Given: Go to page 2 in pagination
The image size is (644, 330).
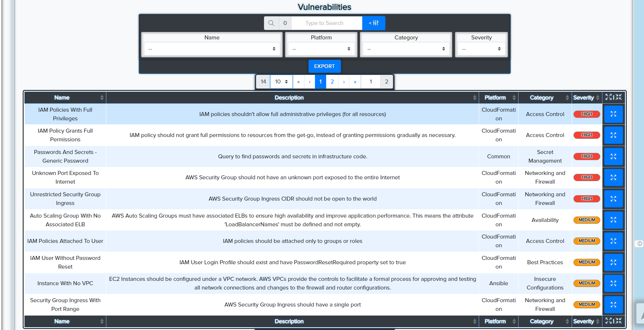Looking at the screenshot, I should pos(332,82).
